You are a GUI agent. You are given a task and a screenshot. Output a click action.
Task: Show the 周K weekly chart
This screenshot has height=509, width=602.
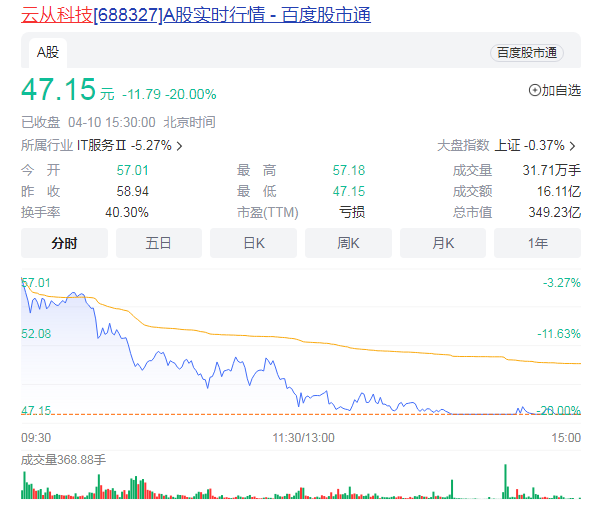348,243
